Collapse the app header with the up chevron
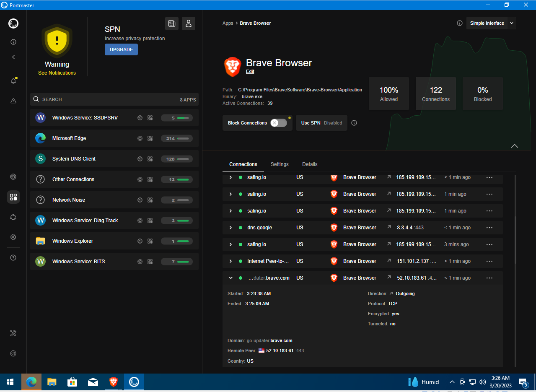 (x=515, y=146)
